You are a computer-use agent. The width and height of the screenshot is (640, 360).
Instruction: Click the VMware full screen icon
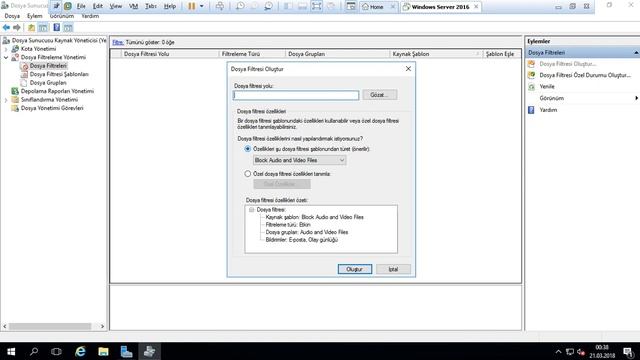pyautogui.click(x=317, y=6)
